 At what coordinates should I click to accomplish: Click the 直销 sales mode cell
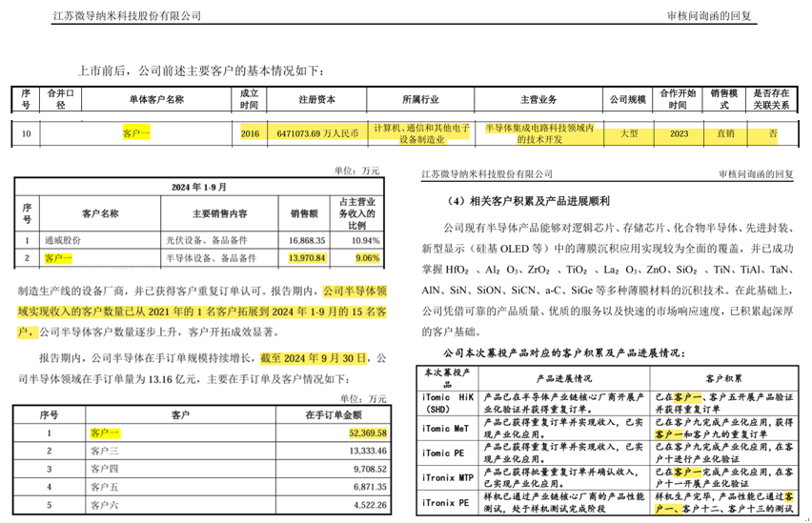pos(725,133)
